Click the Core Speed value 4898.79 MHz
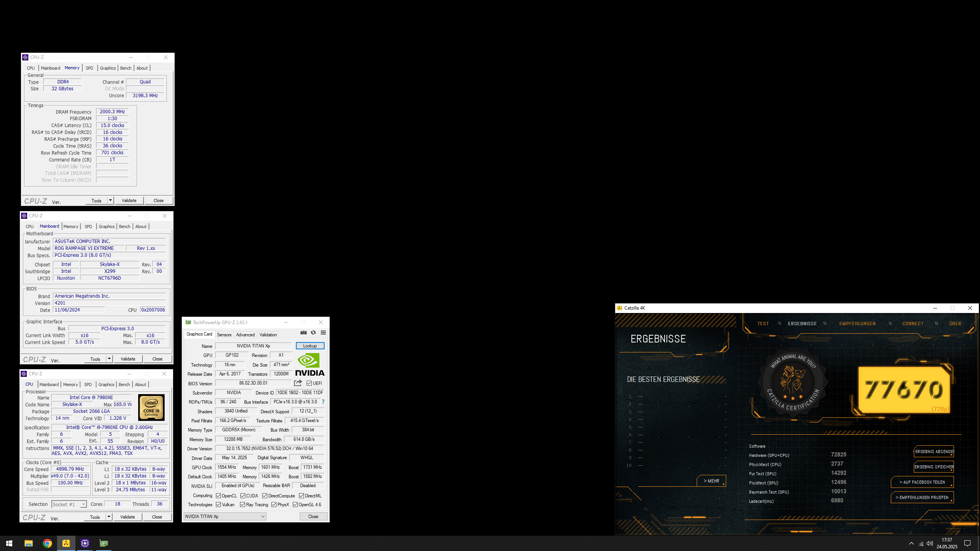The width and height of the screenshot is (980, 551). click(x=70, y=469)
